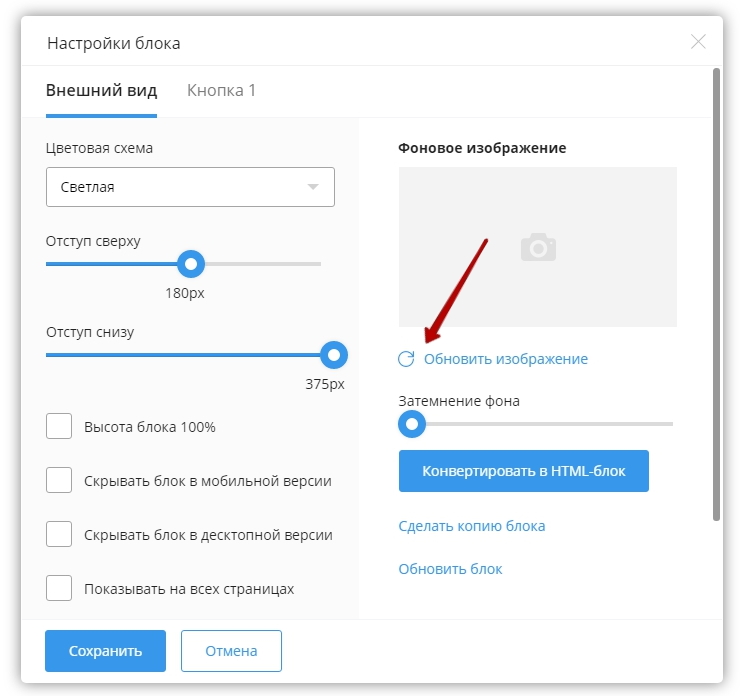Click the camera icon in image placeholder

(x=538, y=247)
